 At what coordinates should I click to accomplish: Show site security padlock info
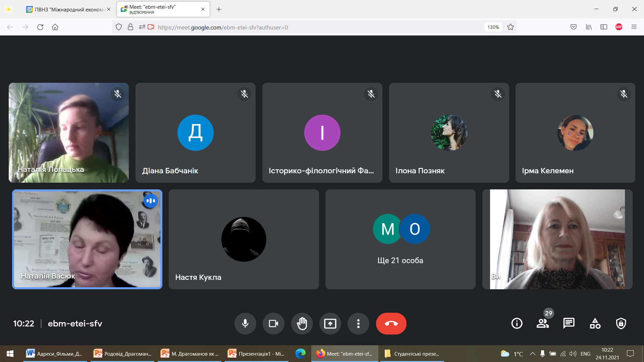(x=130, y=27)
